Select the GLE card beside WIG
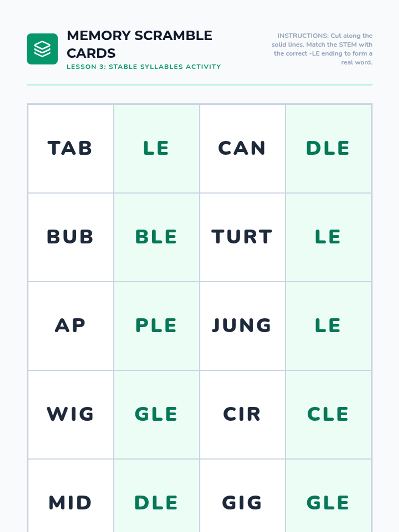This screenshot has height=532, width=399. [x=156, y=414]
